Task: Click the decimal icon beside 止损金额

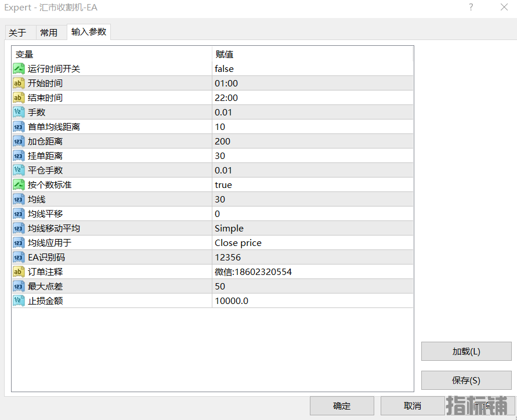Action: point(19,300)
